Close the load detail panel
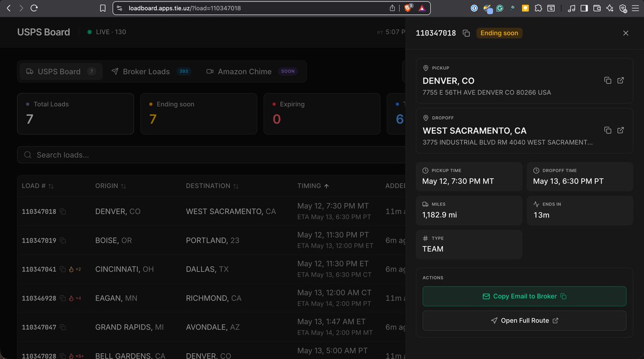Viewport: 644px width, 359px height. [626, 33]
